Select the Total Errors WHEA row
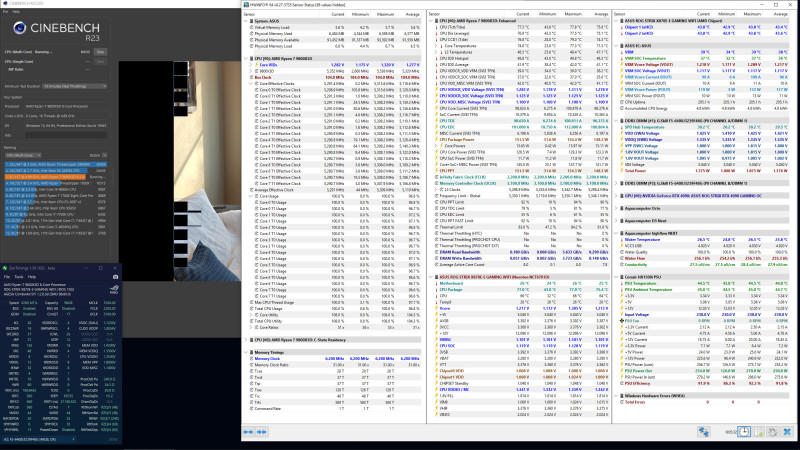The height and width of the screenshot is (450, 800). [705, 402]
